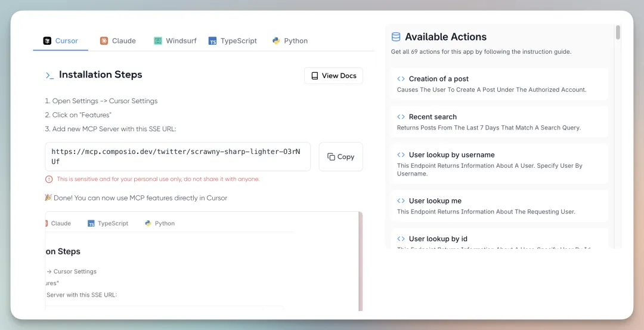This screenshot has height=330, width=644.
Task: Click code icon beside User lookup by id
Action: [401, 239]
